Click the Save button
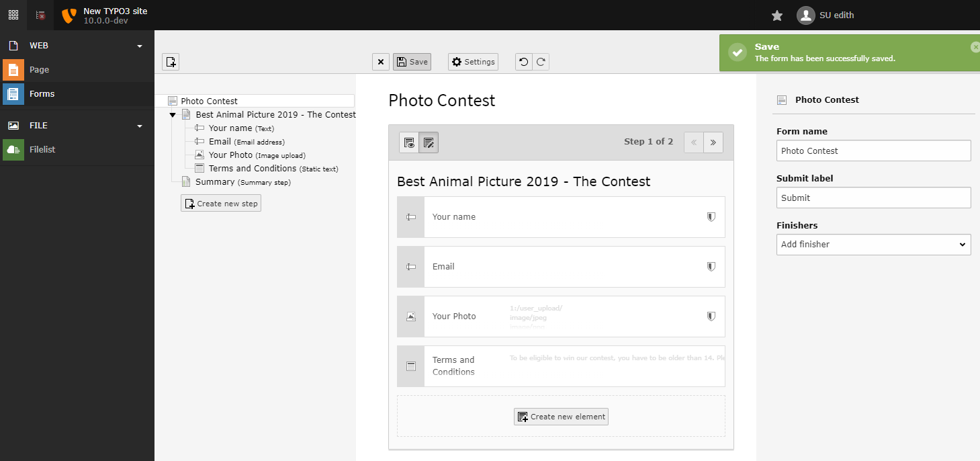980x461 pixels. [x=412, y=62]
